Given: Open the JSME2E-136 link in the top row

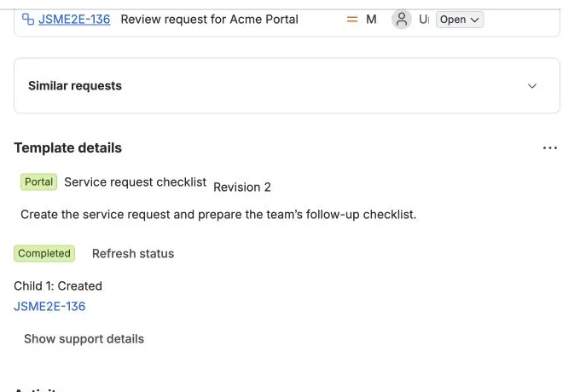Looking at the screenshot, I should (x=74, y=20).
